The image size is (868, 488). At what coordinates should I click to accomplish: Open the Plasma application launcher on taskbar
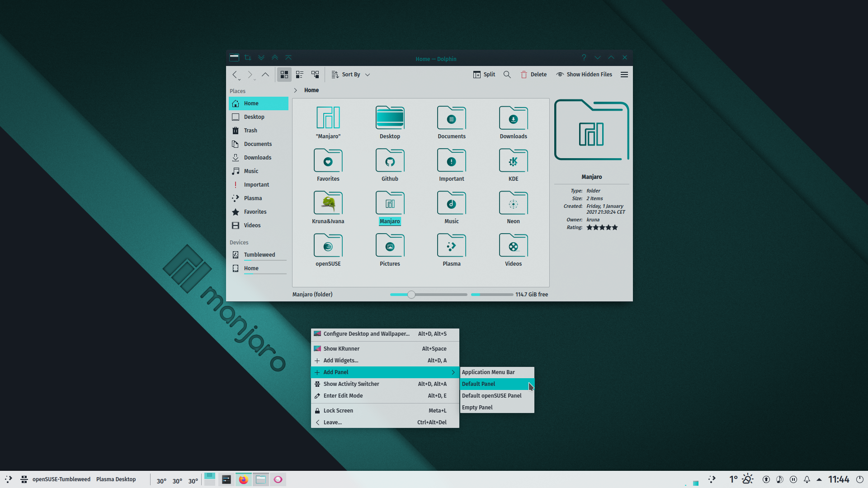pos(9,479)
